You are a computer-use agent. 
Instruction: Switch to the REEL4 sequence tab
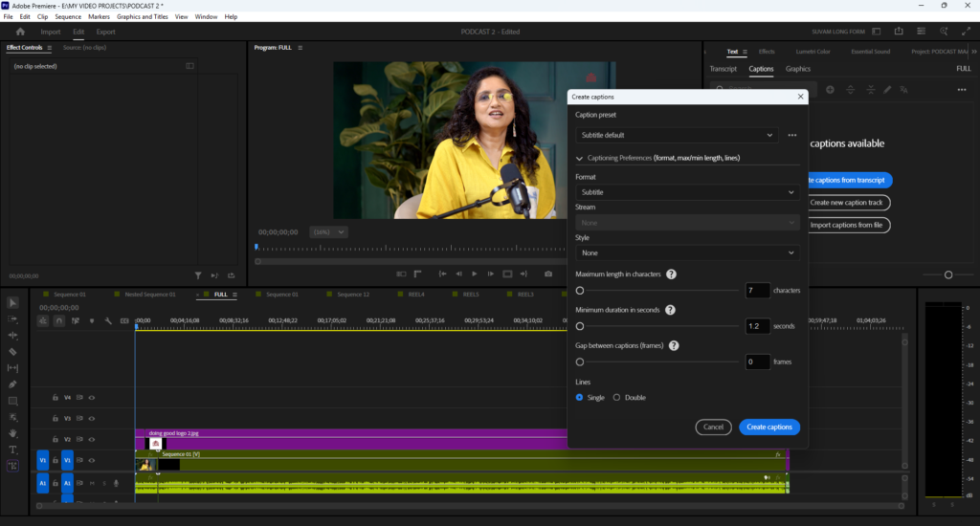(x=415, y=295)
